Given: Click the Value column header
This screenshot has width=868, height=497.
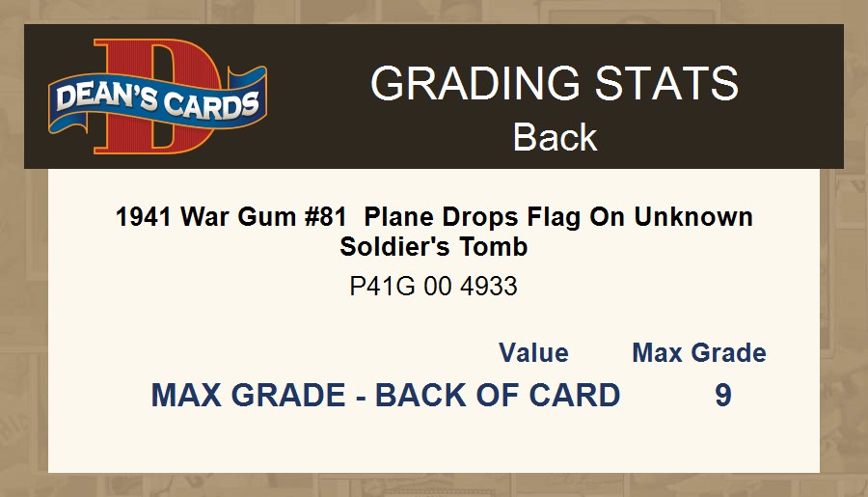Looking at the screenshot, I should 533,353.
